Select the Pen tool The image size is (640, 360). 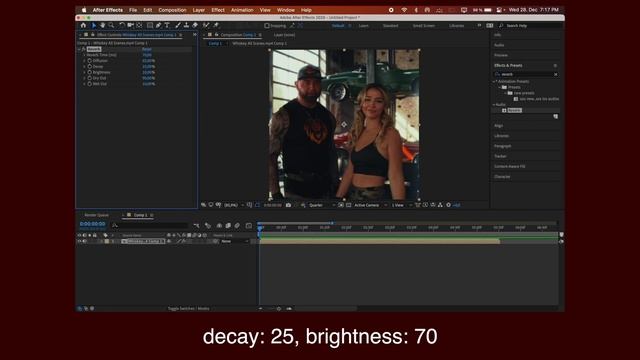[158, 25]
